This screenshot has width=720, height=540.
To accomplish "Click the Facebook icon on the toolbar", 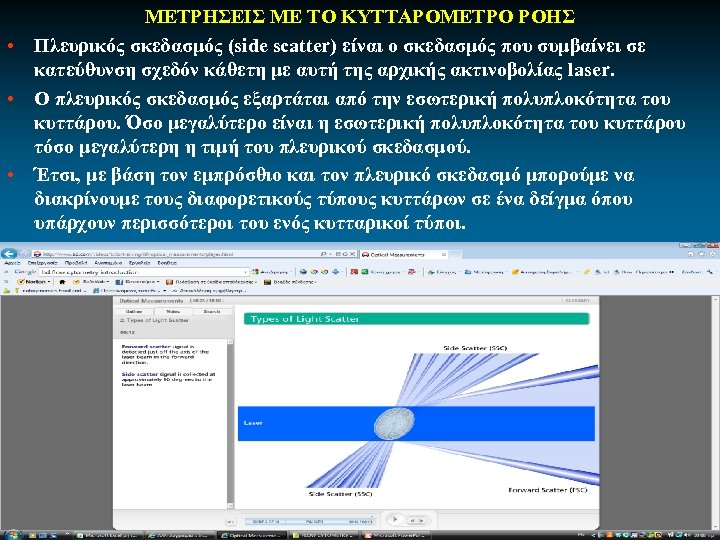I will point(119,282).
